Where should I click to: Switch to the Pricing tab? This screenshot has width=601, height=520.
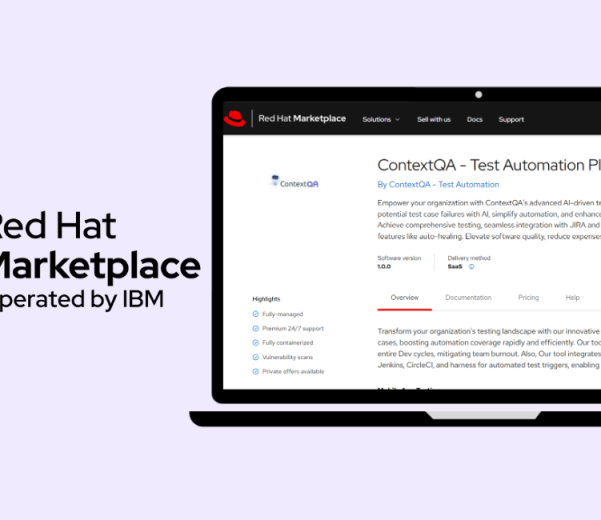point(528,297)
